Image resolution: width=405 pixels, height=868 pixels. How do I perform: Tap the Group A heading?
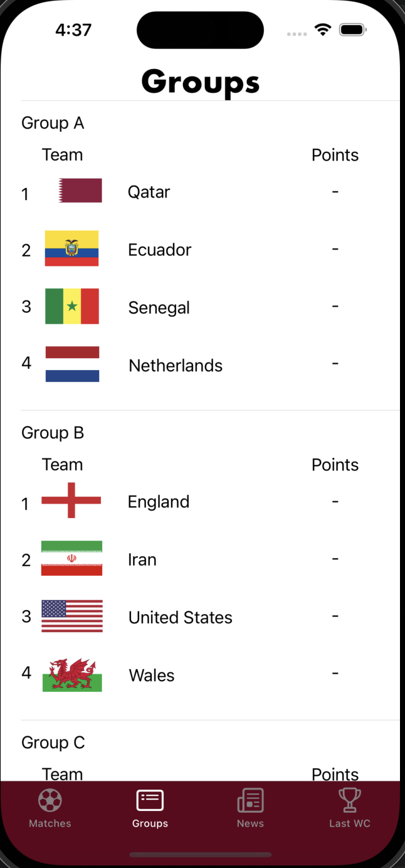pyautogui.click(x=53, y=122)
